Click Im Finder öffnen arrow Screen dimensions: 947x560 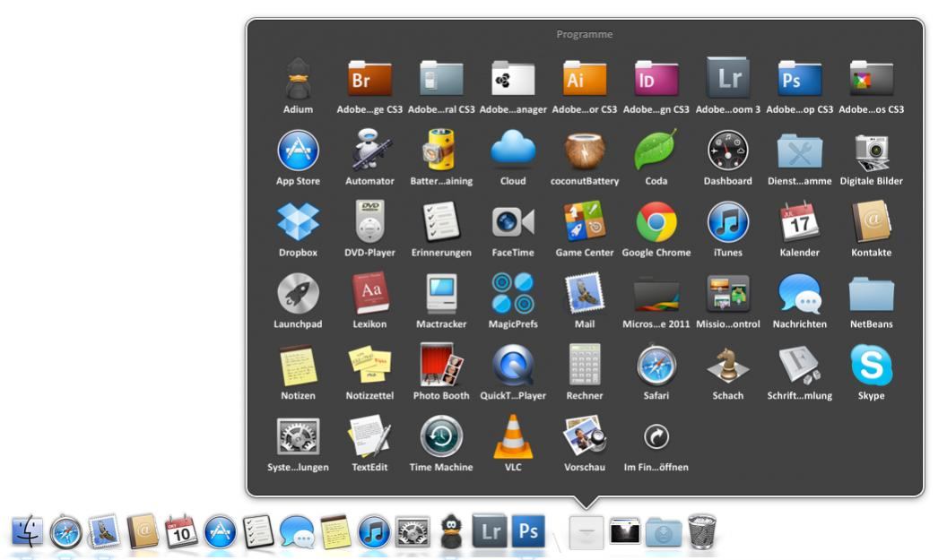[x=656, y=437]
